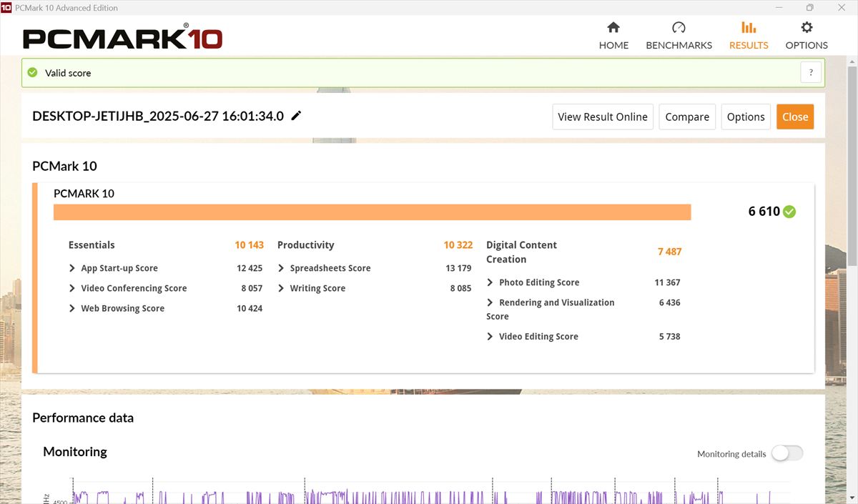The height and width of the screenshot is (504, 858).
Task: Click Writing value 8 085
Action: 460,288
